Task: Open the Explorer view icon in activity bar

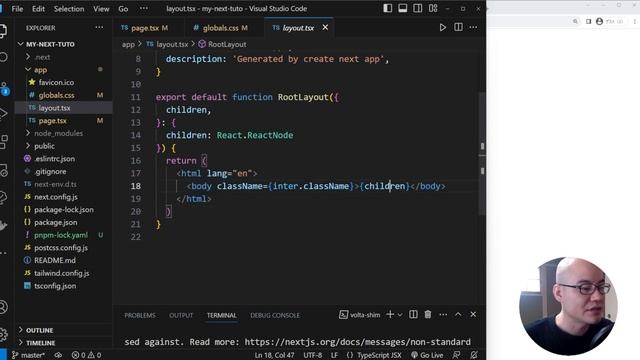Action: [x=3, y=31]
